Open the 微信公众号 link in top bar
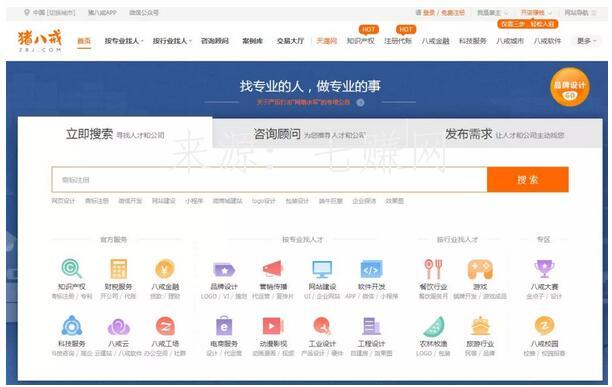 [144, 12]
